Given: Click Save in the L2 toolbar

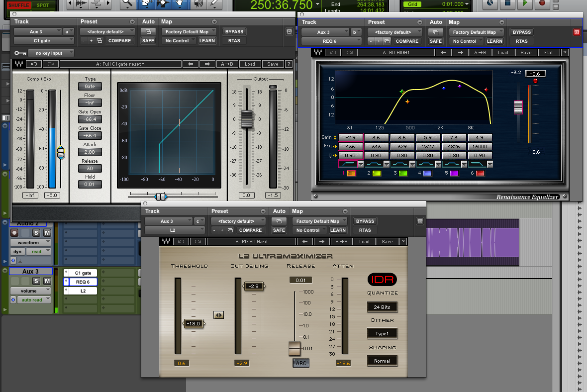Looking at the screenshot, I should pos(387,241).
